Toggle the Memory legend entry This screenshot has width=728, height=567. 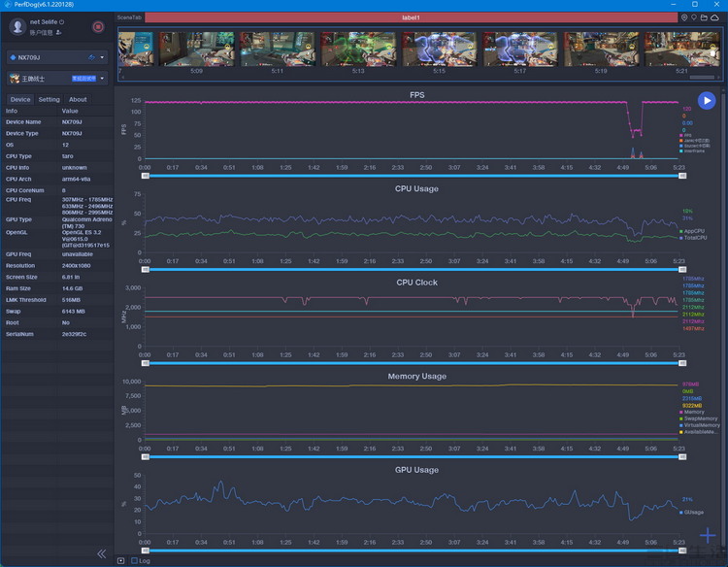[x=692, y=412]
